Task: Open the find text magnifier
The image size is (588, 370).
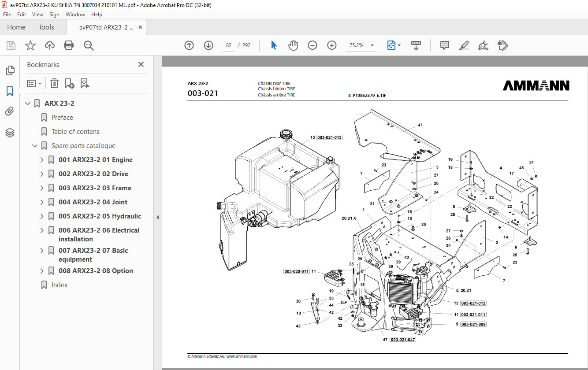Action: coord(89,45)
